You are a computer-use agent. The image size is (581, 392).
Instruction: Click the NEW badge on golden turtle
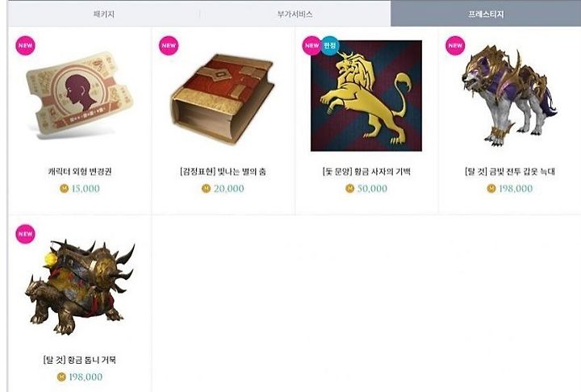tap(25, 234)
